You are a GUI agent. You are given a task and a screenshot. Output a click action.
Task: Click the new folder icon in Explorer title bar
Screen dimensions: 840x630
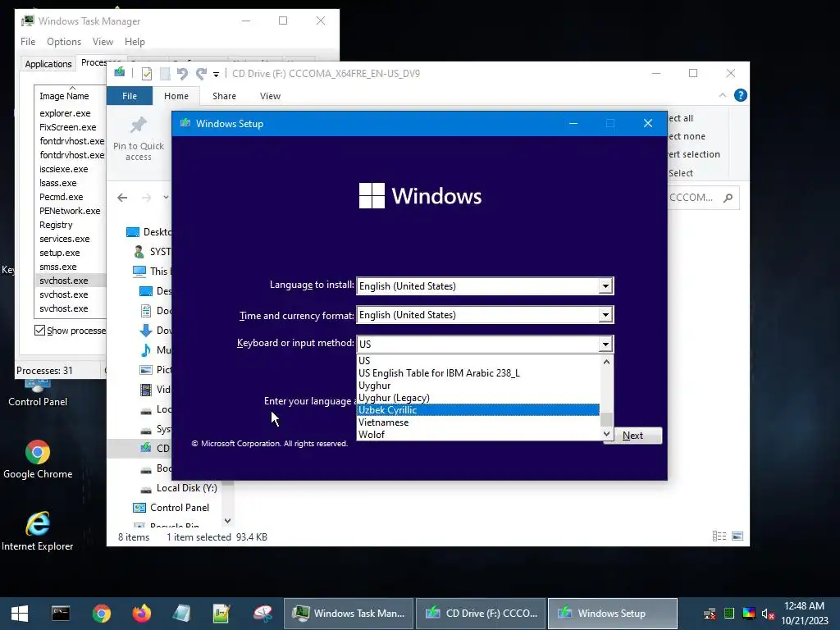click(165, 73)
